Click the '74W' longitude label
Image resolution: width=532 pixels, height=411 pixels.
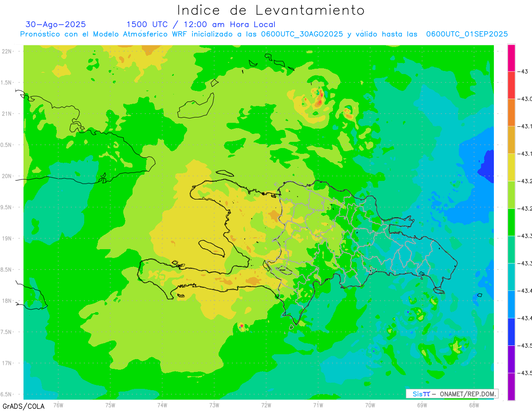point(162,405)
